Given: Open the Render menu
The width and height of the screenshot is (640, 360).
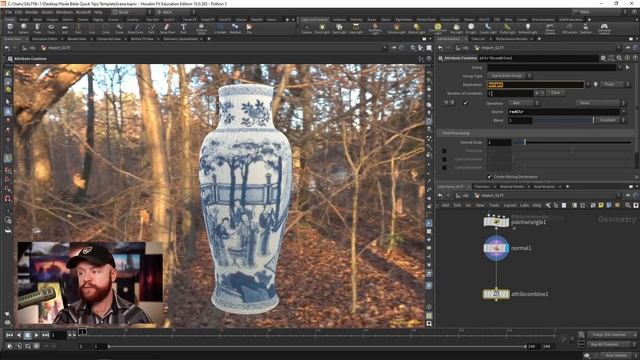Looking at the screenshot, I should point(32,12).
